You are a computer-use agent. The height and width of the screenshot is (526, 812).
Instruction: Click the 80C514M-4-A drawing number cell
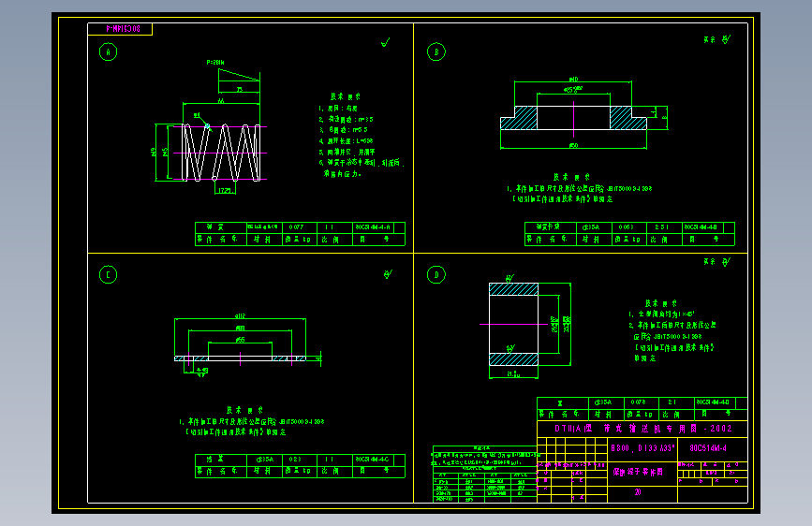click(x=373, y=227)
